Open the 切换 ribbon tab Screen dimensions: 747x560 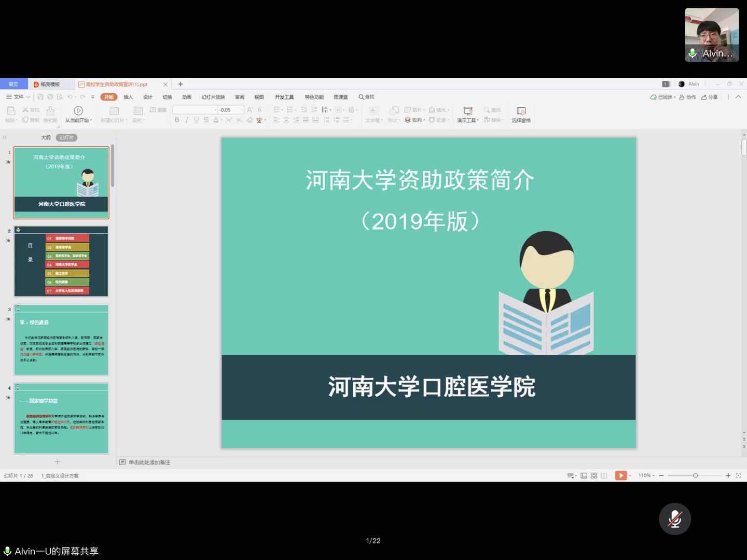click(167, 97)
